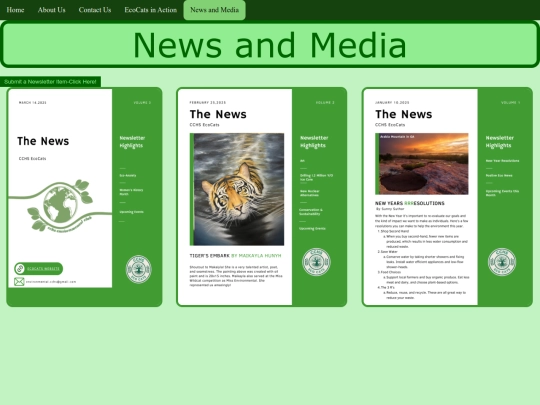Click the CCHS Eco Cats seal in Volume 1
The width and height of the screenshot is (540, 405).
coord(502,262)
